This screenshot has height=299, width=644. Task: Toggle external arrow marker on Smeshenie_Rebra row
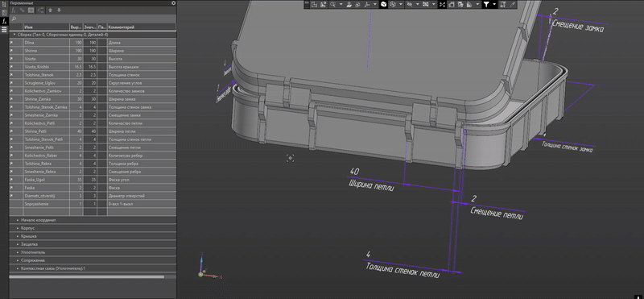(11, 172)
